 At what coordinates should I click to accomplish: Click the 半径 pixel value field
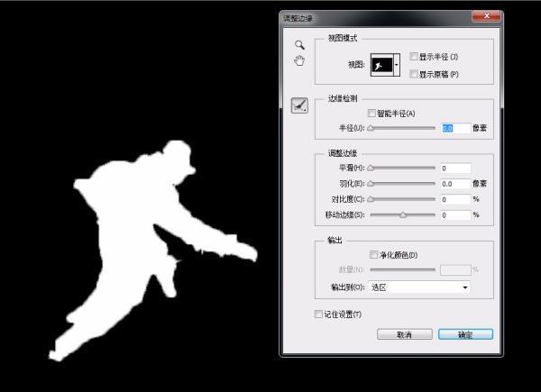coord(455,128)
